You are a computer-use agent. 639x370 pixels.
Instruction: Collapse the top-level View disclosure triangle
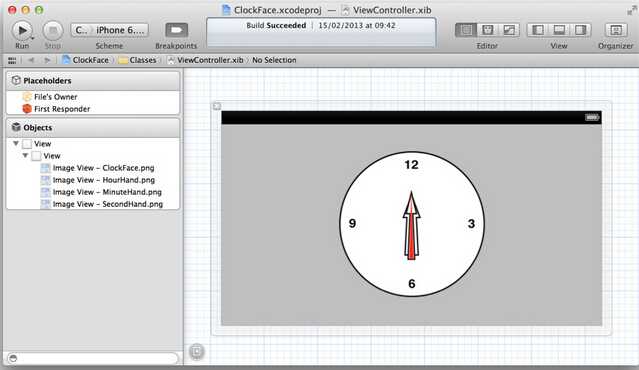click(x=16, y=143)
